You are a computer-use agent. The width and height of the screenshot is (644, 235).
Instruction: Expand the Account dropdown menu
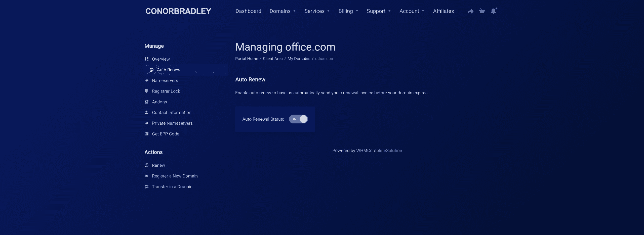[x=412, y=11]
